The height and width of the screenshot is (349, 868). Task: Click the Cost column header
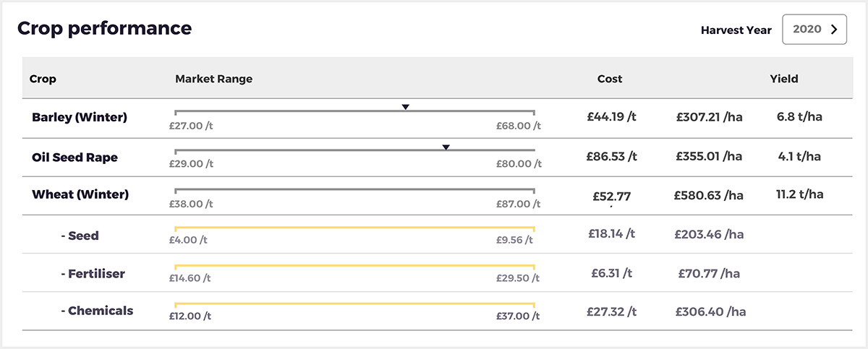click(610, 79)
